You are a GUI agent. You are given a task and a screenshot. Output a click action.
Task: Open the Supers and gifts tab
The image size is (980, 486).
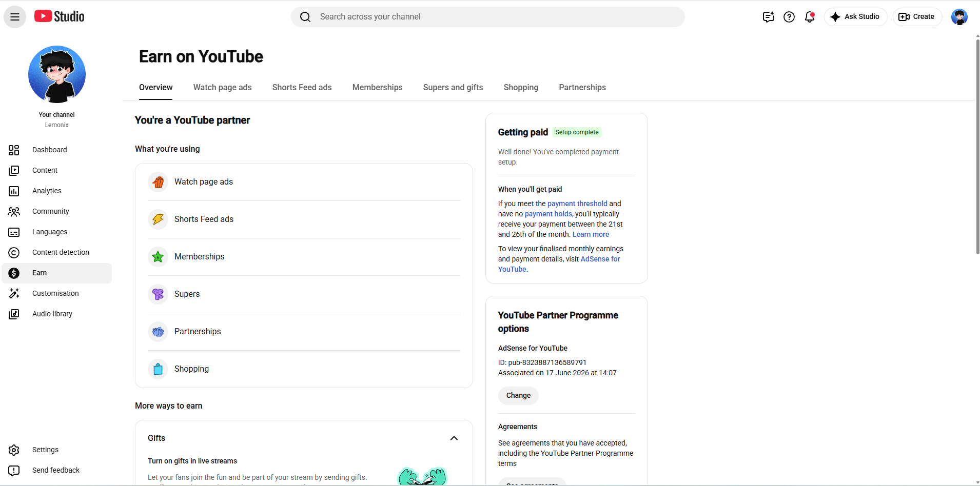[x=453, y=88]
